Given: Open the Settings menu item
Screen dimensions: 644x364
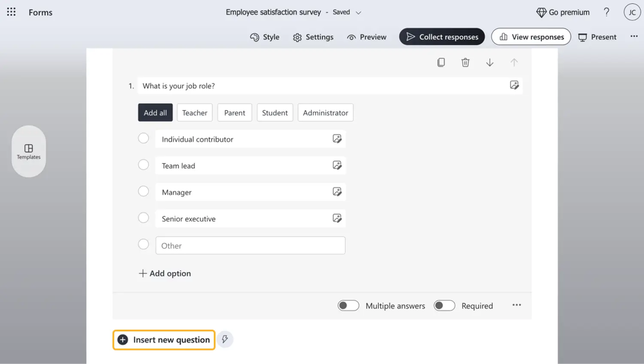Looking at the screenshot, I should click(x=313, y=37).
